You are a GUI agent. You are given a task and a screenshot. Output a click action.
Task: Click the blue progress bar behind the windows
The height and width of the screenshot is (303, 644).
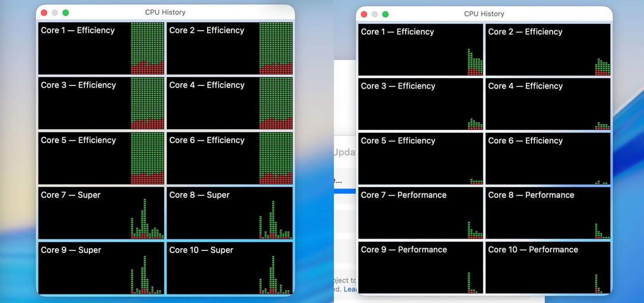345,191
